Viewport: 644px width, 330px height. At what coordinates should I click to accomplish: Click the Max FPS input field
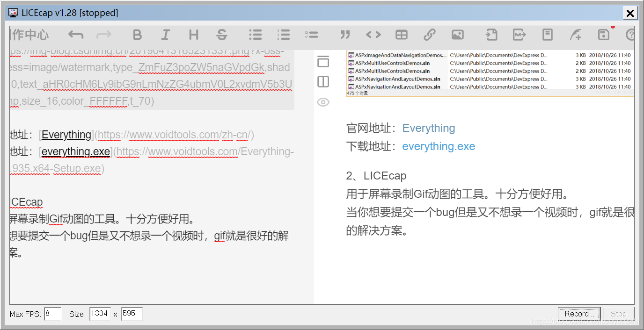coord(53,314)
